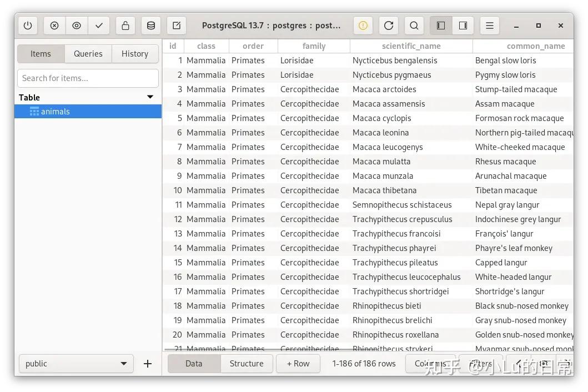Click the + Row button
588x392 pixels.
tap(298, 363)
